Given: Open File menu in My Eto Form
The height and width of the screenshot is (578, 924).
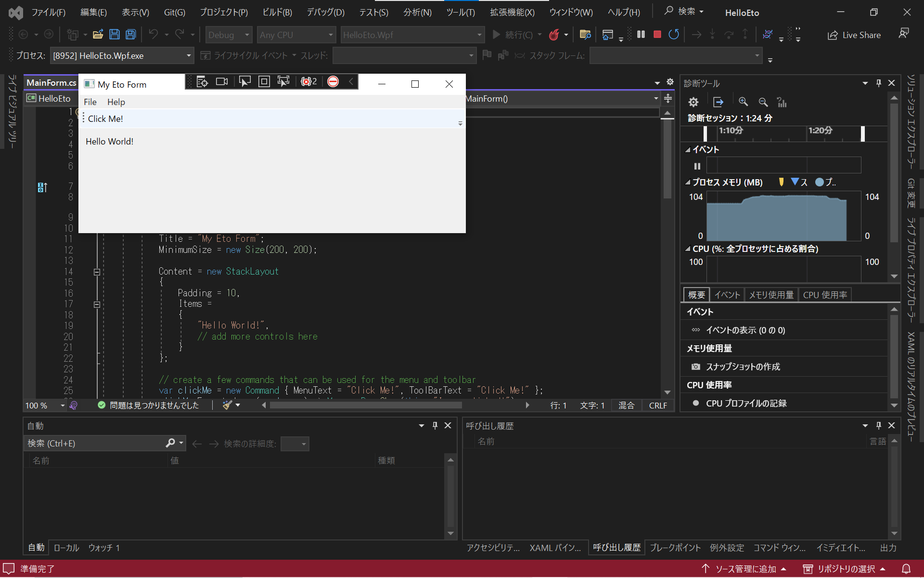Looking at the screenshot, I should click(x=90, y=102).
